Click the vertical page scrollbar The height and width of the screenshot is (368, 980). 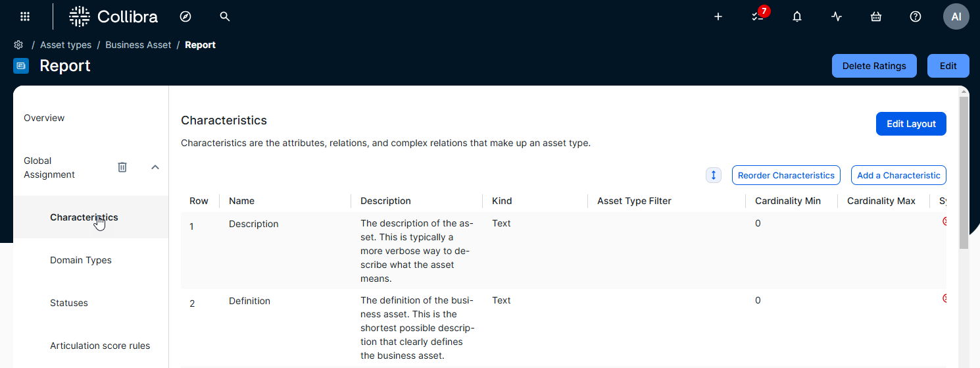coord(964,171)
